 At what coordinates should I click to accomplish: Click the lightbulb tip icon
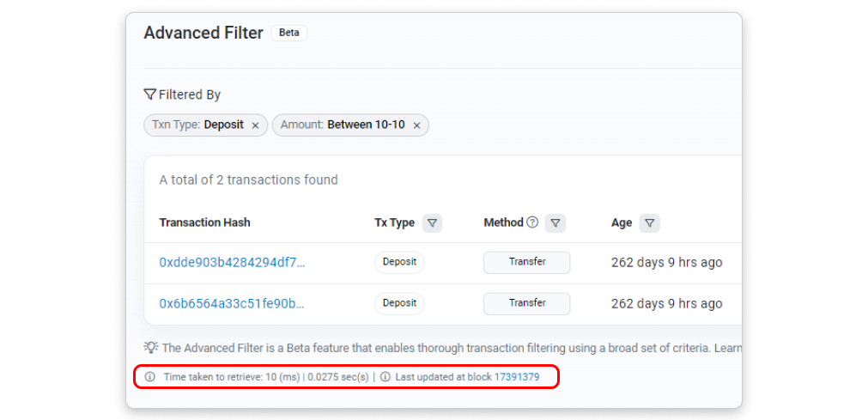coord(151,348)
